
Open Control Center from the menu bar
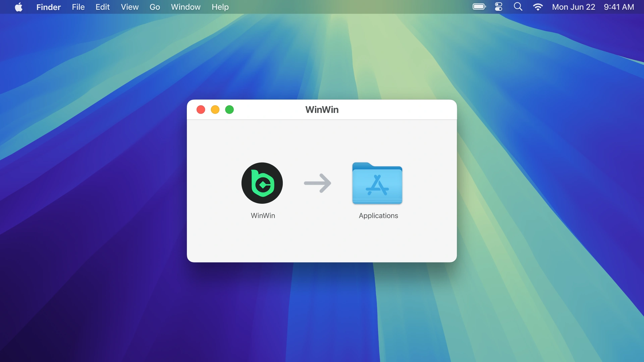(498, 7)
